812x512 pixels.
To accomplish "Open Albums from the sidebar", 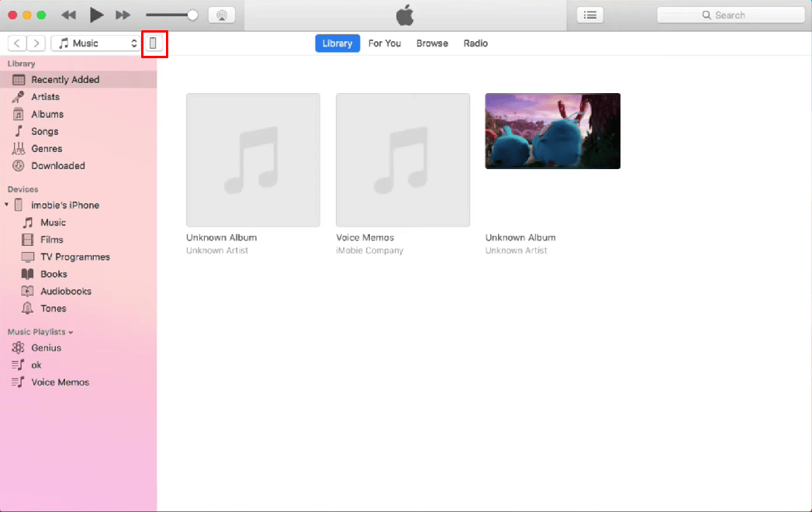I will pos(47,113).
